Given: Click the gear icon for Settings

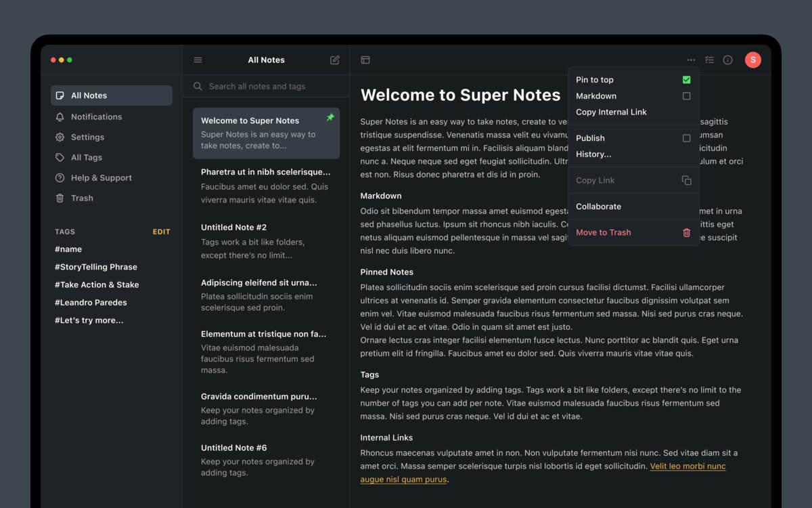Looking at the screenshot, I should [x=60, y=137].
